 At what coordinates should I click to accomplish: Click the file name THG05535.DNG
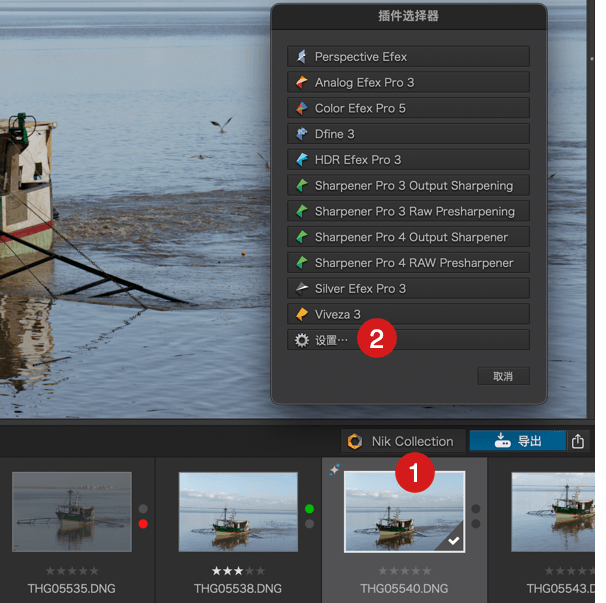point(71,588)
